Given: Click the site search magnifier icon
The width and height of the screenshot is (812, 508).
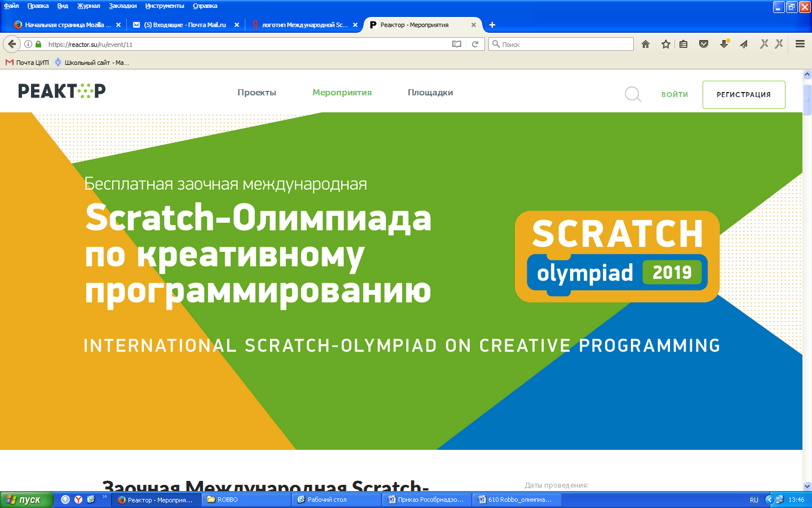Looking at the screenshot, I should (633, 94).
